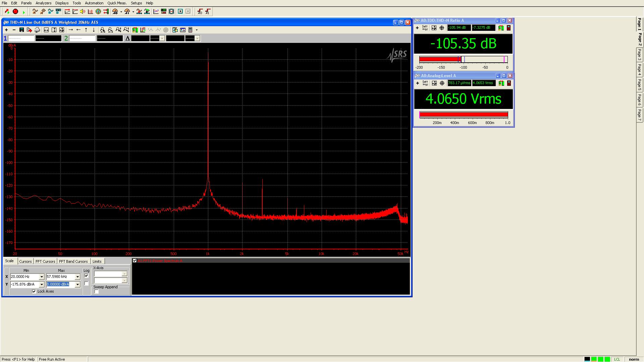Click the X Min 20.0000 Hz input field
The image size is (644, 362).
tap(24, 277)
